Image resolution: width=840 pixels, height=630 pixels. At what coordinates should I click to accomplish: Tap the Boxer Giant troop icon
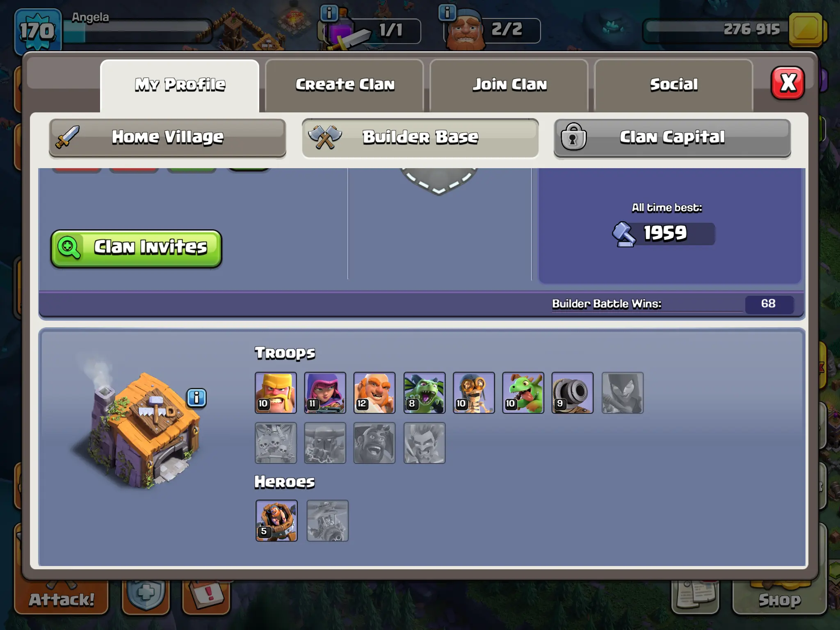[374, 393]
